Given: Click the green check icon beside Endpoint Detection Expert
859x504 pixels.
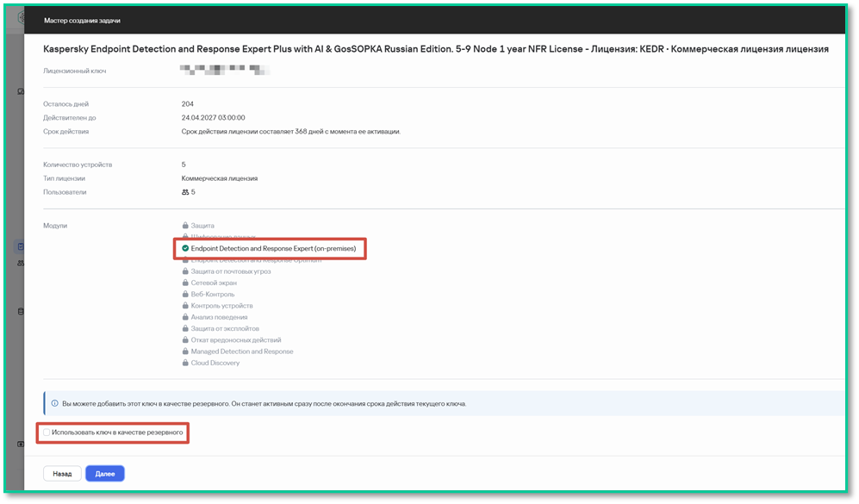Looking at the screenshot, I should pos(185,248).
